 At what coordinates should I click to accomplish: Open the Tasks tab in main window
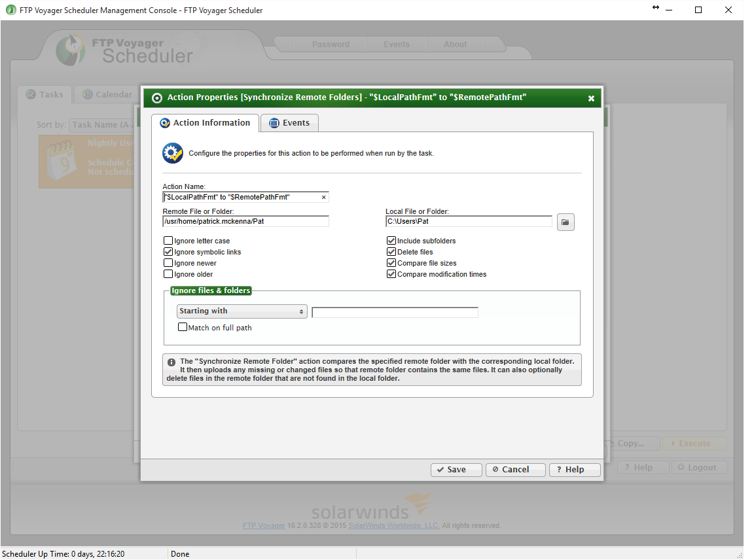(45, 95)
